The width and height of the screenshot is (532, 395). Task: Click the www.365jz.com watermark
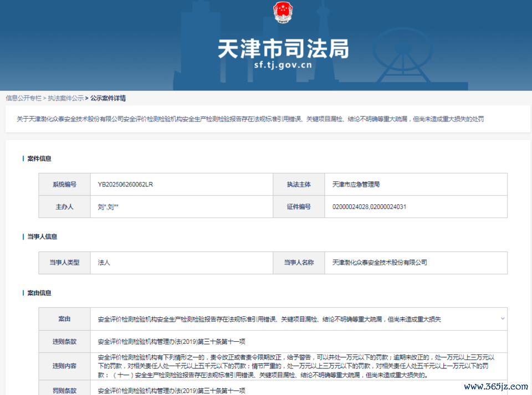click(x=495, y=386)
